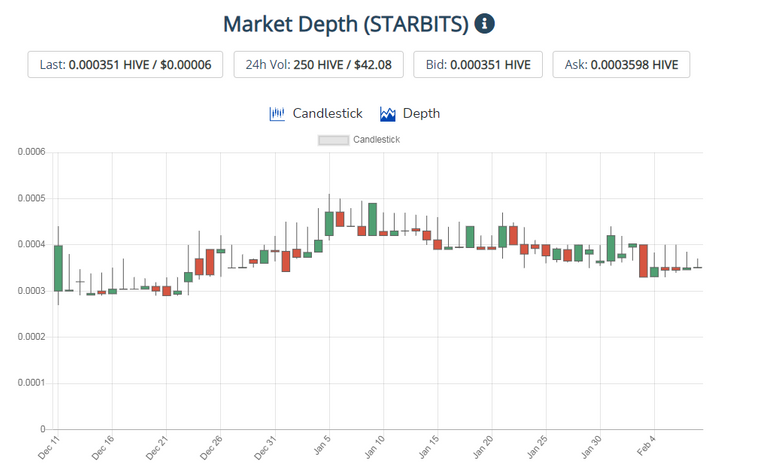Switch to the Candlestick view tab
Viewport: 768px width, 476px height.
(x=316, y=114)
